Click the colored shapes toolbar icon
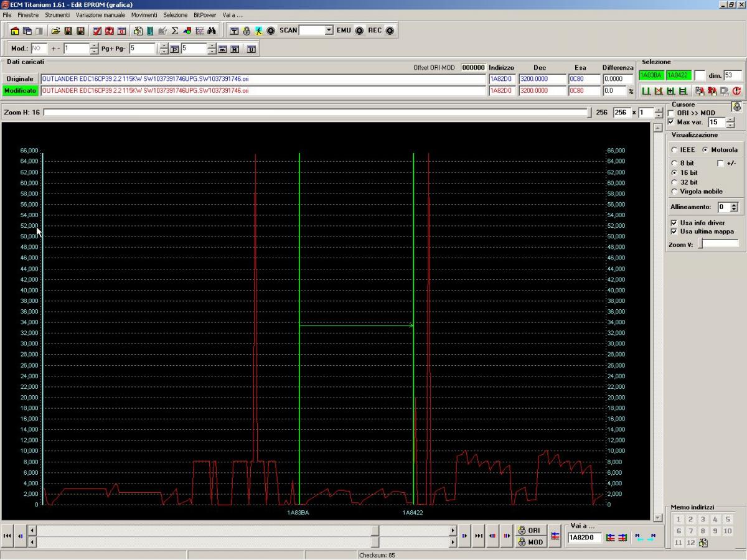 (x=187, y=30)
